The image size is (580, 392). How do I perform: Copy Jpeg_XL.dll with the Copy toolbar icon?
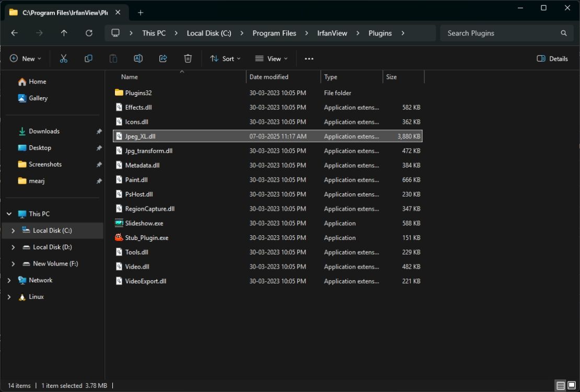coord(88,59)
